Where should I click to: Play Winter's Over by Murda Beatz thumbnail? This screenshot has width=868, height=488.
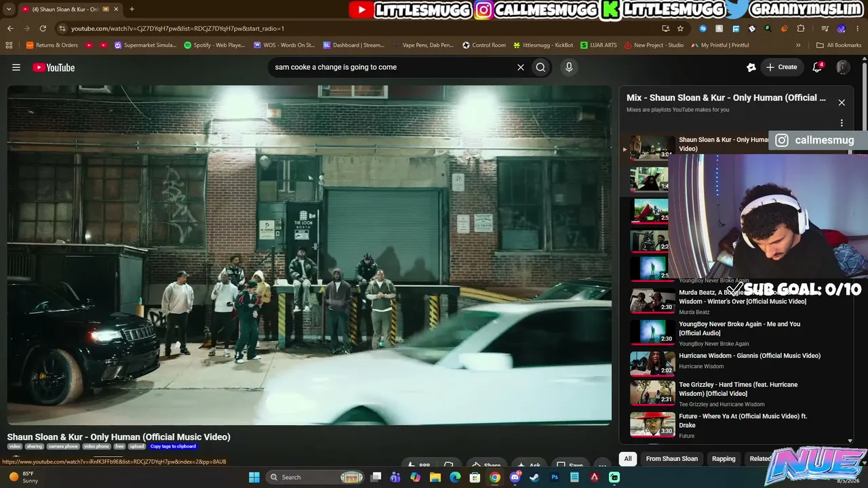(652, 301)
